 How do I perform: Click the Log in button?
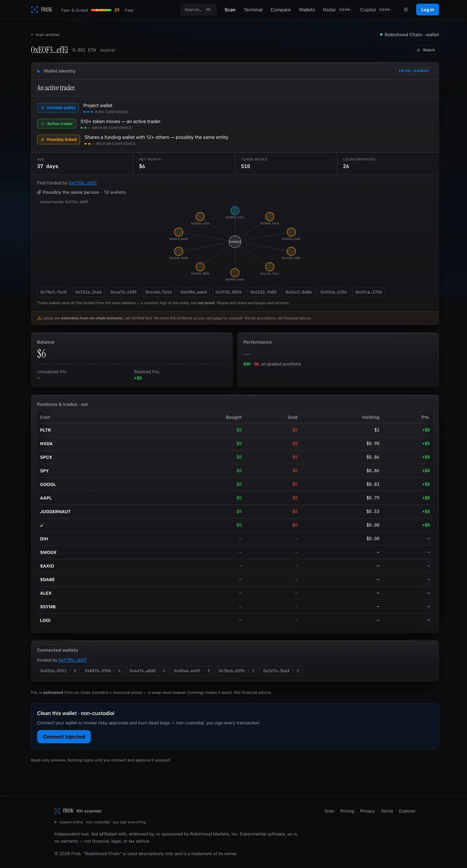pyautogui.click(x=427, y=10)
